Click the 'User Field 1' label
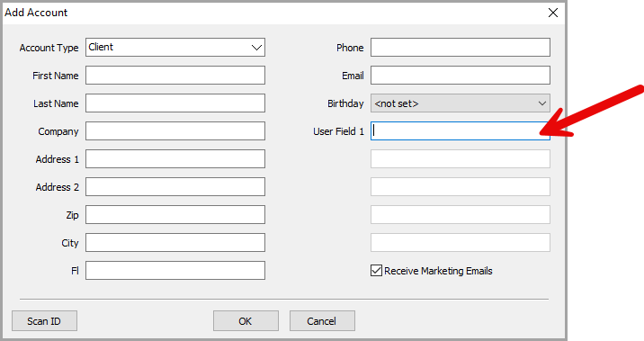Screen dimensions: 644x341 [338, 131]
